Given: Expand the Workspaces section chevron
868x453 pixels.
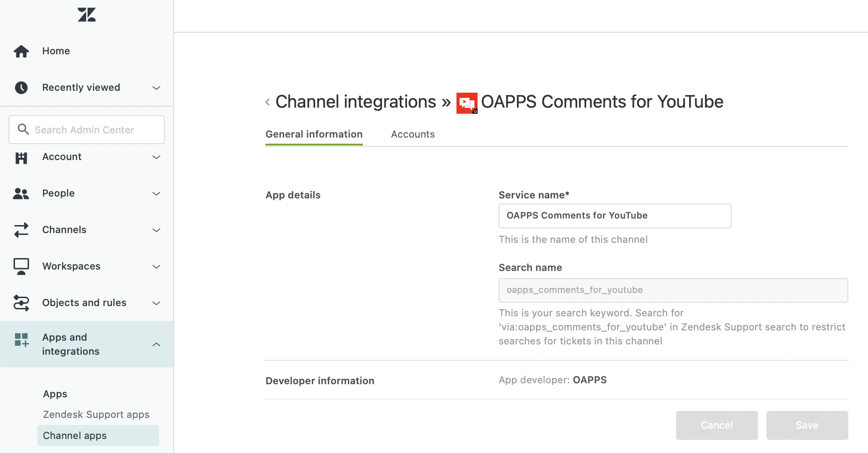Looking at the screenshot, I should point(156,267).
